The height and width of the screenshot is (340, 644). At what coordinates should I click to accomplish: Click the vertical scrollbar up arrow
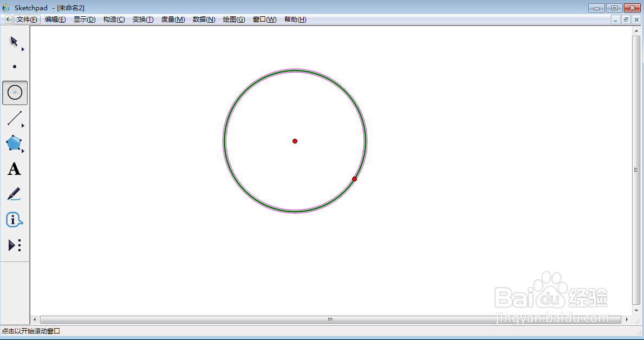[636, 31]
